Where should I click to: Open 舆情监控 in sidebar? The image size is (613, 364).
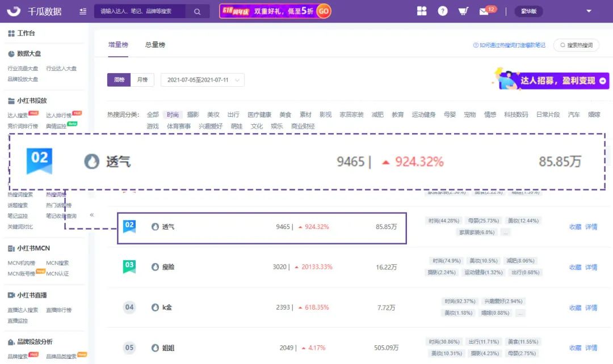coord(56,126)
